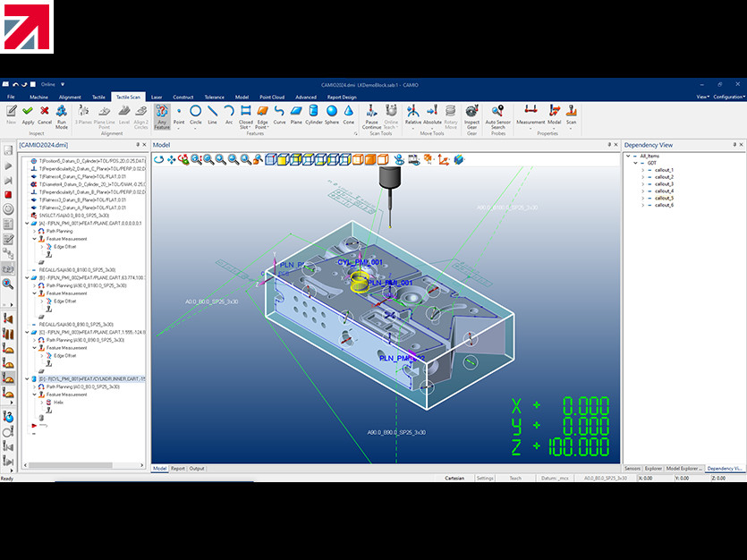747x560 pixels.
Task: Click the red stop button in left sidebar
Action: coord(8,195)
